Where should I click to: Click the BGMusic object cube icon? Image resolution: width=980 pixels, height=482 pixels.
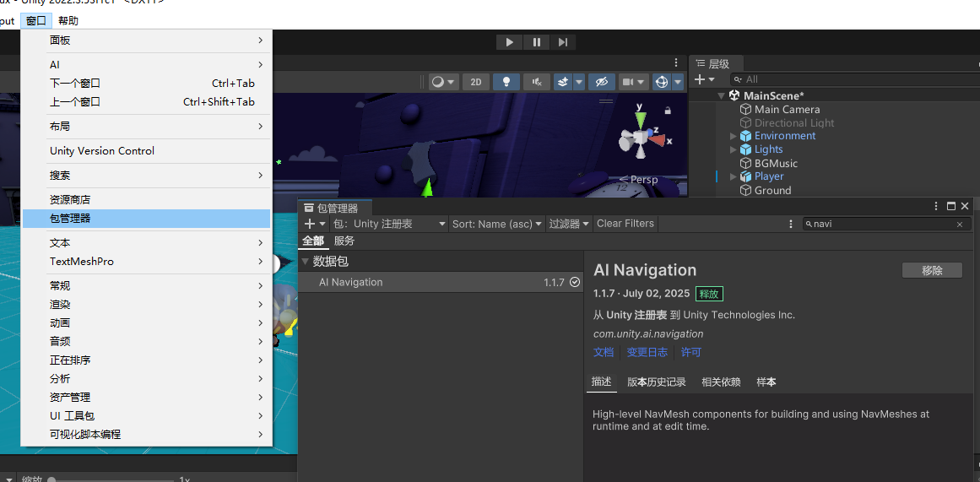click(745, 163)
